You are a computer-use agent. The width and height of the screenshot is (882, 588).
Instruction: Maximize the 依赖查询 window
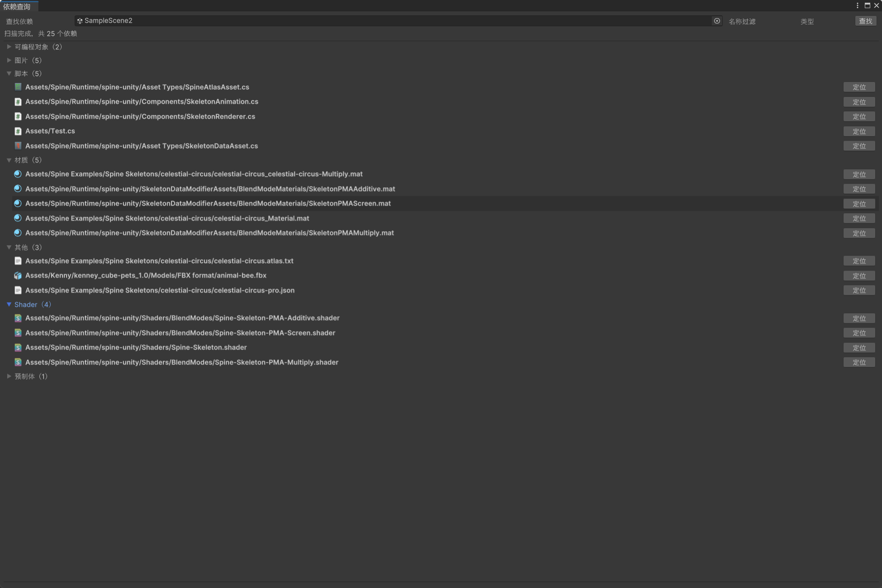pyautogui.click(x=867, y=5)
